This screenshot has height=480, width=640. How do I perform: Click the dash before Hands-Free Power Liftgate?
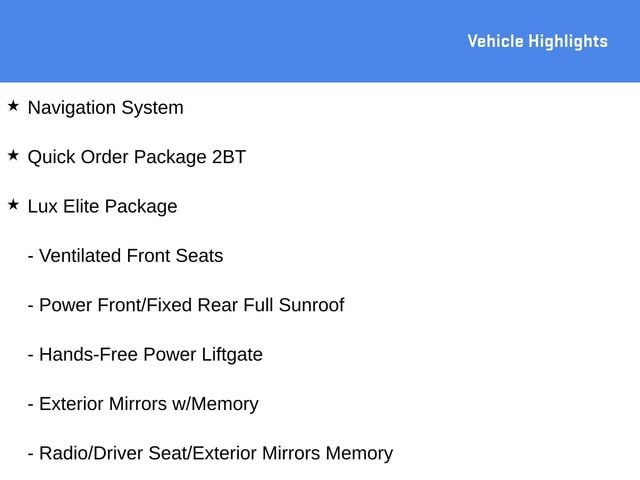pyautogui.click(x=31, y=356)
